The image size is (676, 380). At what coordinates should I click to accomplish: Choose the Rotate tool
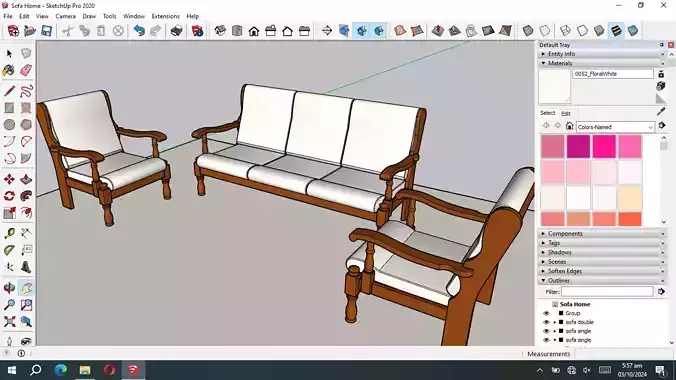(x=9, y=196)
